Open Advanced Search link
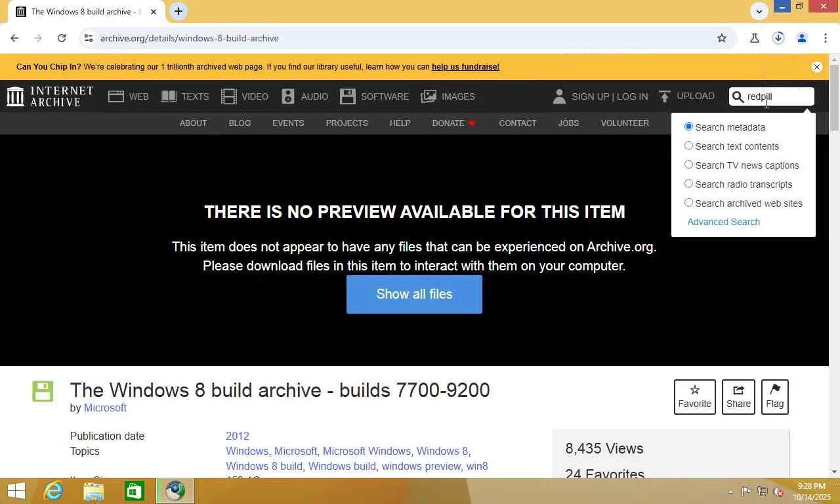 click(724, 222)
